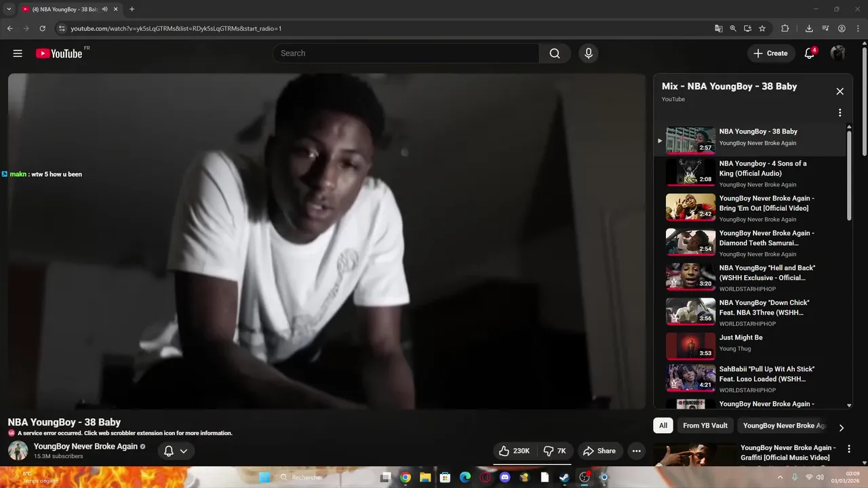Go to YouTube home via logo

[x=59, y=54]
